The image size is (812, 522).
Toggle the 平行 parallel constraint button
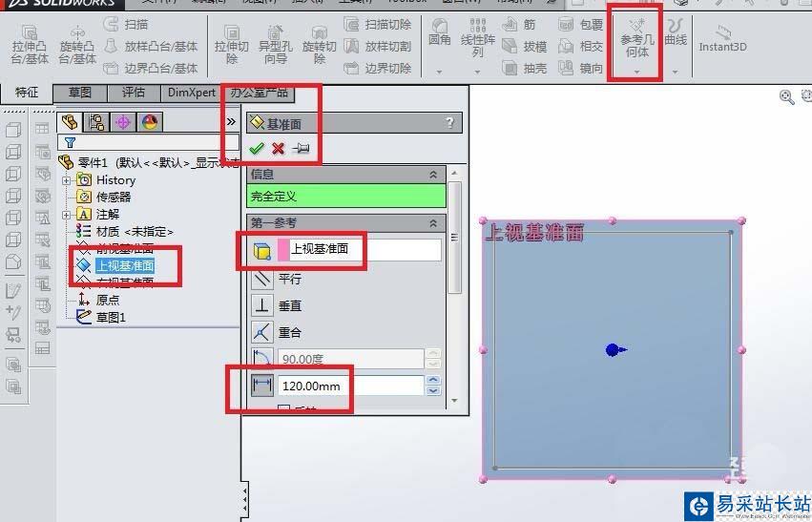point(262,279)
